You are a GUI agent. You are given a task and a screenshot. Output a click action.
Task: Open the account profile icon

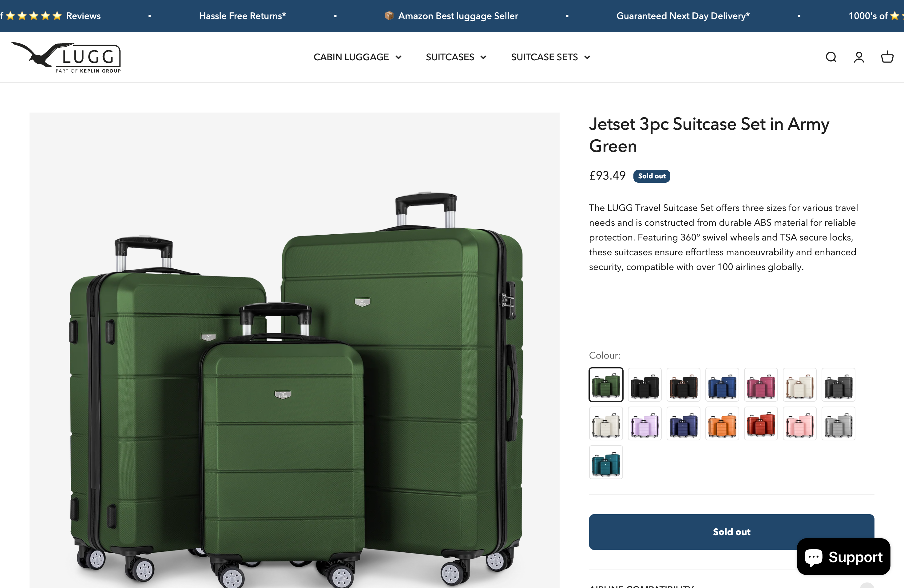click(859, 57)
